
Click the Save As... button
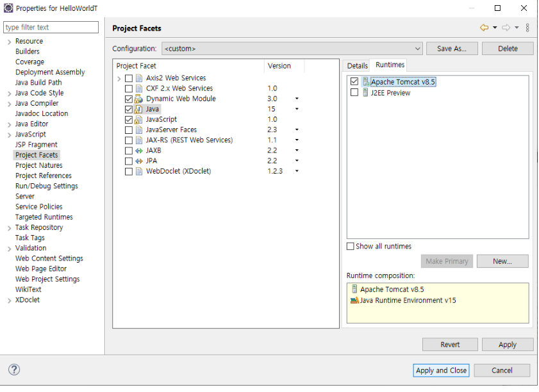[x=452, y=49]
